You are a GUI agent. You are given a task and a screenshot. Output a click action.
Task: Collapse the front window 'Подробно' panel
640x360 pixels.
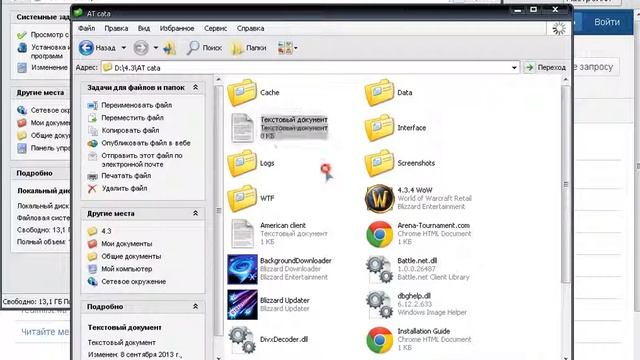pos(196,306)
